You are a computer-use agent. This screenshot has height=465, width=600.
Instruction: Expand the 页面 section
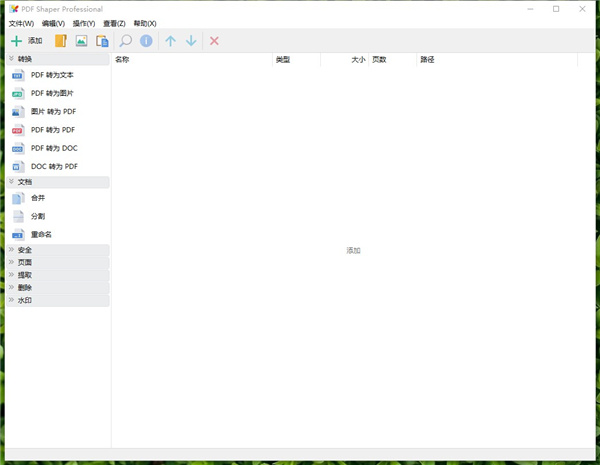(x=58, y=263)
